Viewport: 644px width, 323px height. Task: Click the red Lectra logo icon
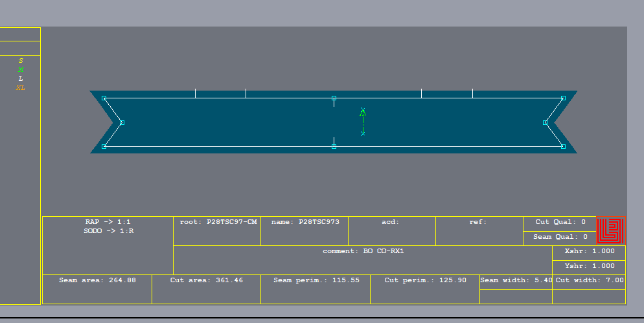click(611, 230)
